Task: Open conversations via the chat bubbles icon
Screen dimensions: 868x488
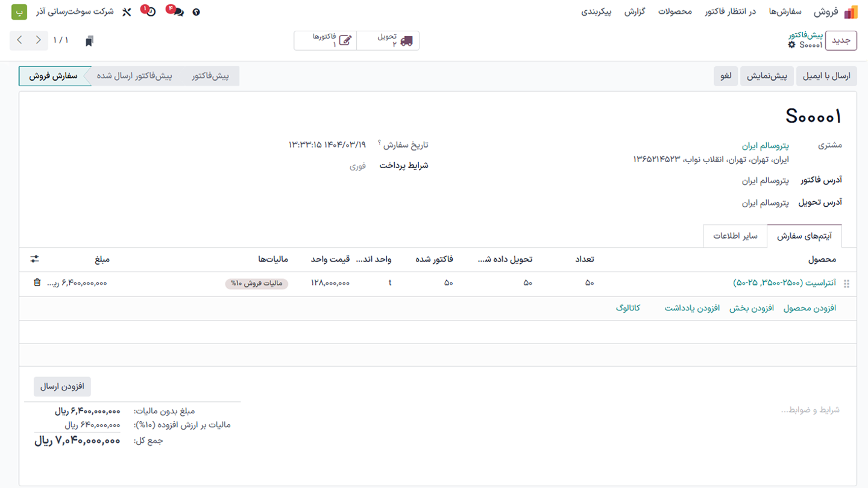Action: click(x=176, y=11)
